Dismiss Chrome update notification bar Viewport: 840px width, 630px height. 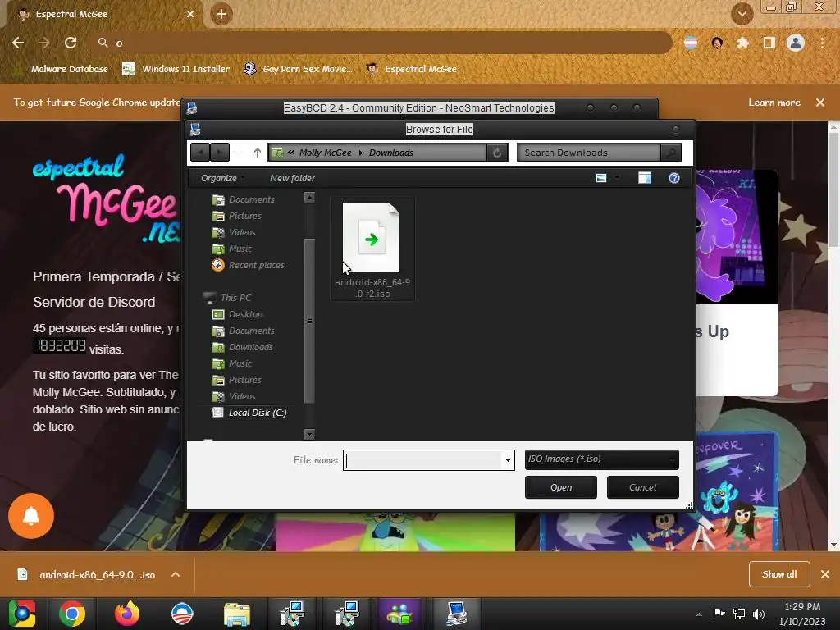point(820,103)
